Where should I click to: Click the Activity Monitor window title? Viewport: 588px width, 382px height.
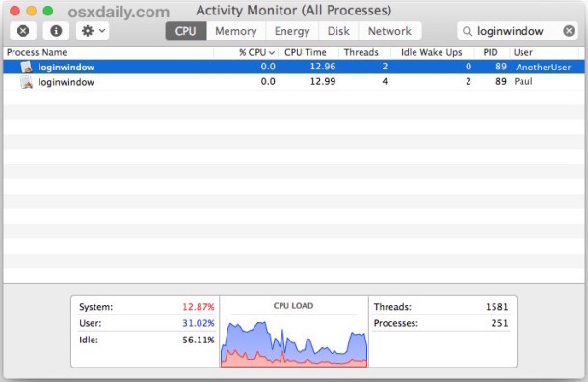click(294, 11)
